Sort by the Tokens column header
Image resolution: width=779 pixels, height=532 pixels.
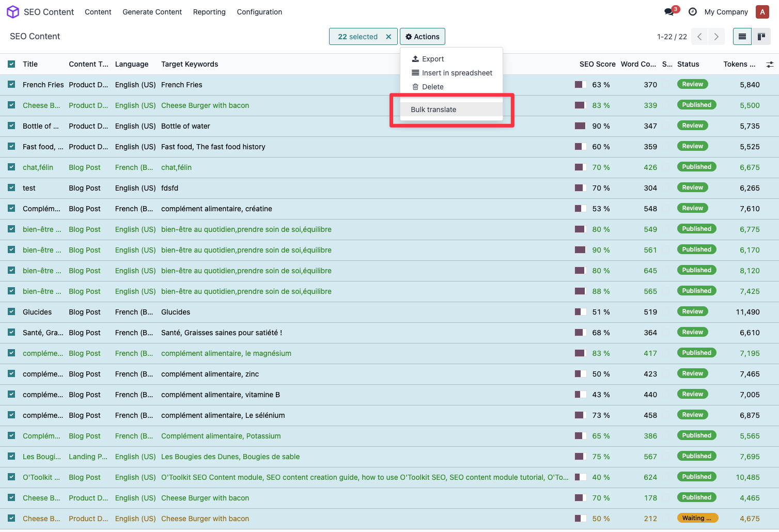(739, 64)
